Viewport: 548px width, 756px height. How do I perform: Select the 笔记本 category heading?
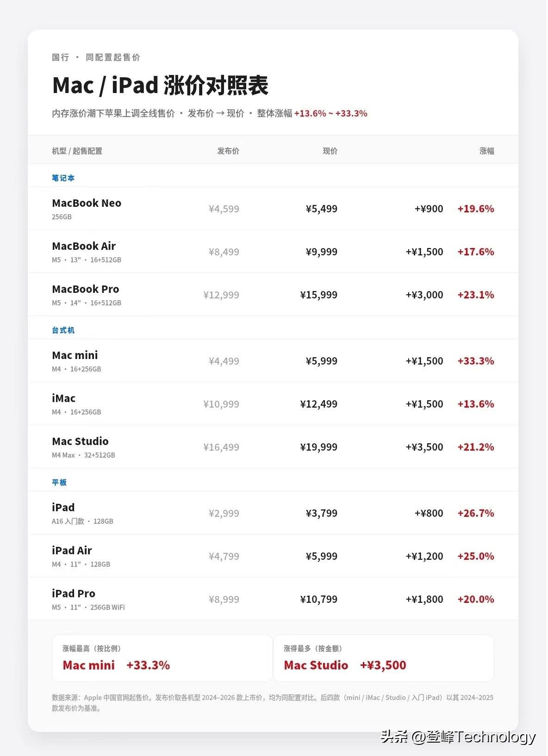(63, 178)
